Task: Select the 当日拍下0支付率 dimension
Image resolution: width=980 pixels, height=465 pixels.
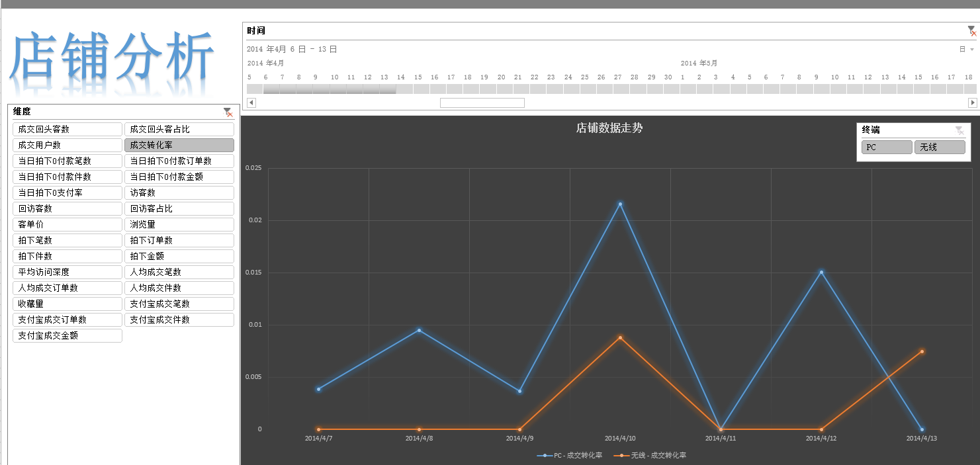Action: [67, 193]
